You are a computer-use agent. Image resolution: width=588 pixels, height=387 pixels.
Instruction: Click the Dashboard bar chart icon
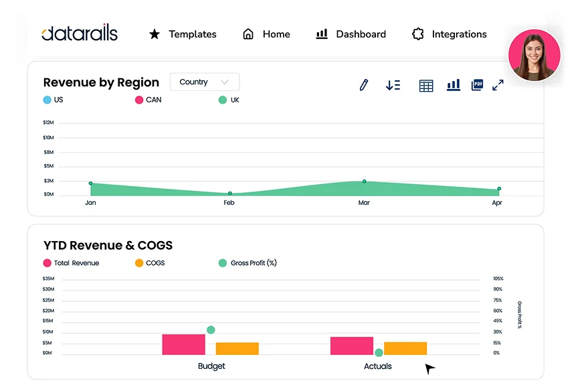[x=322, y=33]
